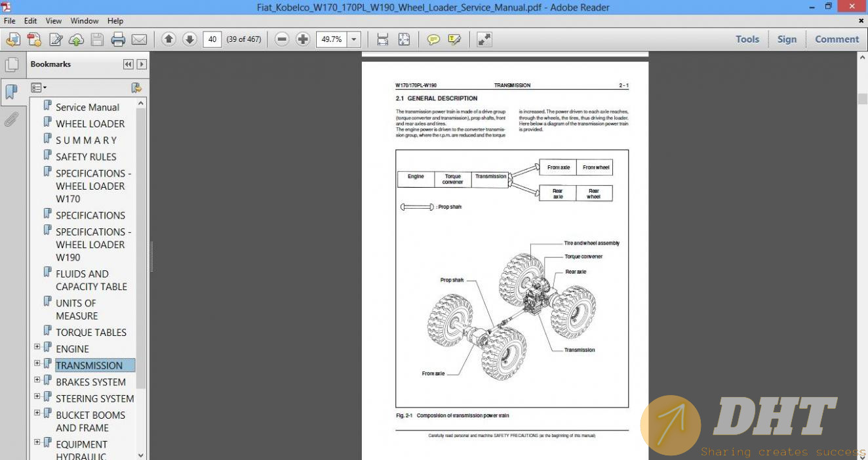868x460 pixels.
Task: Open the Window menu
Action: pyautogui.click(x=85, y=21)
